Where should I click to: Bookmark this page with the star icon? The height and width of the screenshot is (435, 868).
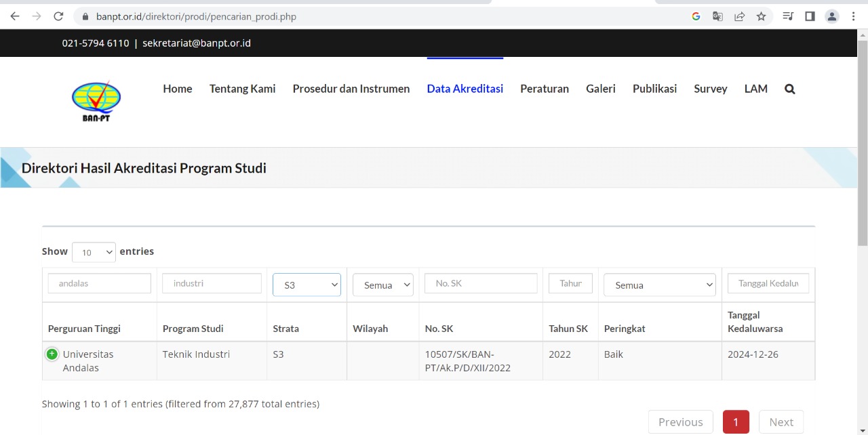pyautogui.click(x=761, y=16)
